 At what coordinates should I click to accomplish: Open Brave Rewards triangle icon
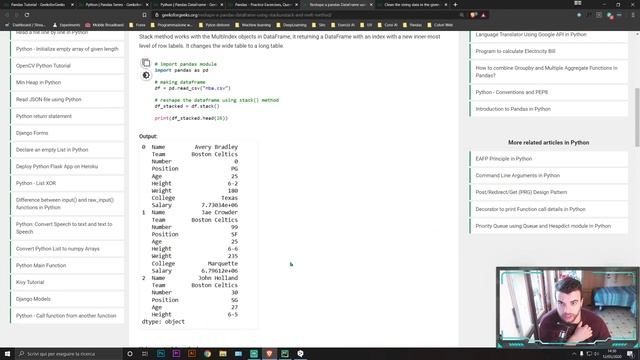(484, 15)
